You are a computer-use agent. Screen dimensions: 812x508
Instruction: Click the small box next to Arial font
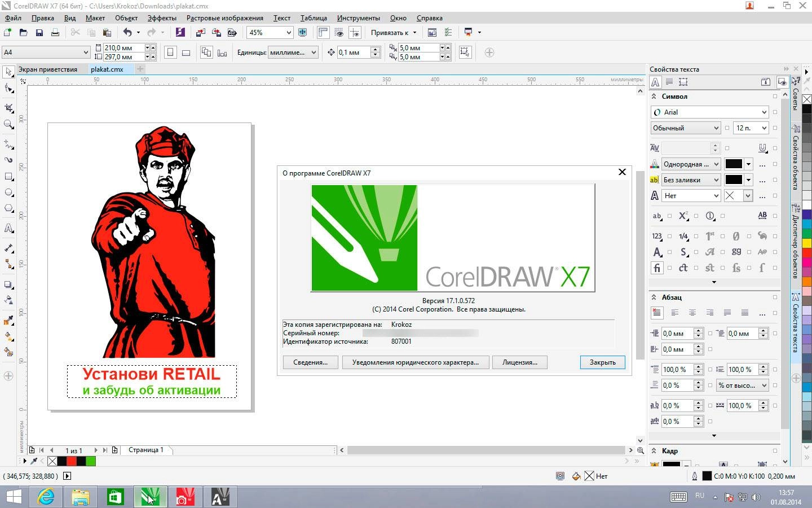(x=775, y=112)
